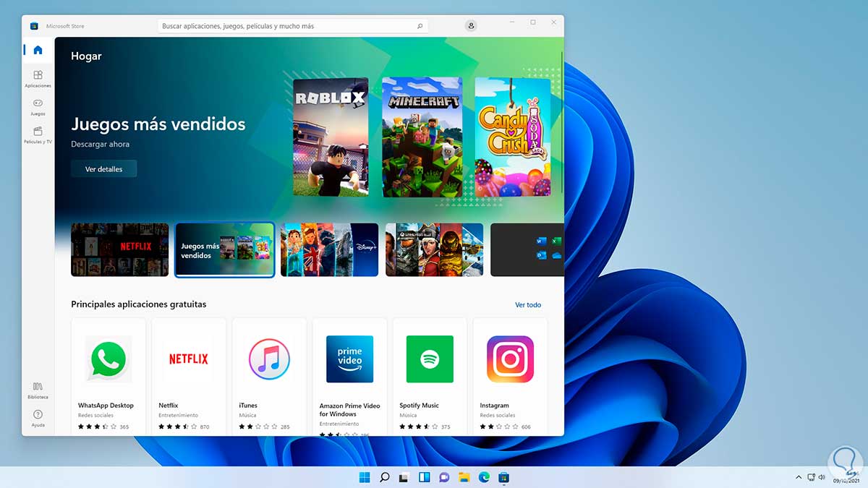Screen dimensions: 868x488
Task: Click the store page vertical scrollbar
Action: click(x=562, y=121)
